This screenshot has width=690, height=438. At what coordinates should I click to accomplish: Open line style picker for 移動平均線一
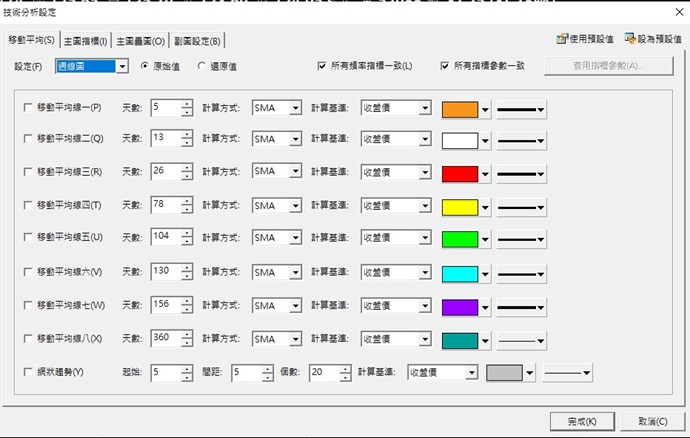(x=528, y=108)
